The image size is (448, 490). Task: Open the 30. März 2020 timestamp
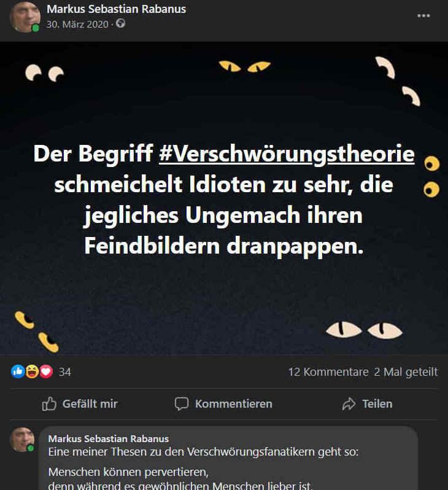pos(77,25)
